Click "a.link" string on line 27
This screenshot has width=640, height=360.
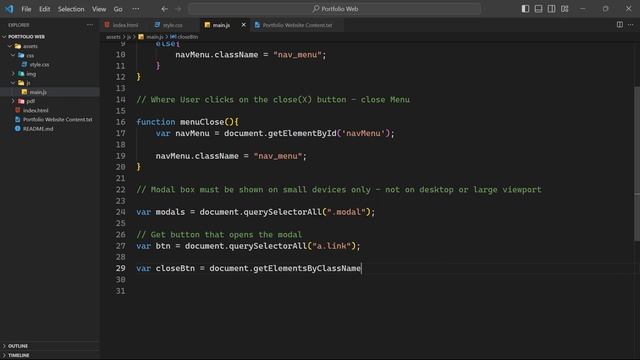click(x=331, y=246)
